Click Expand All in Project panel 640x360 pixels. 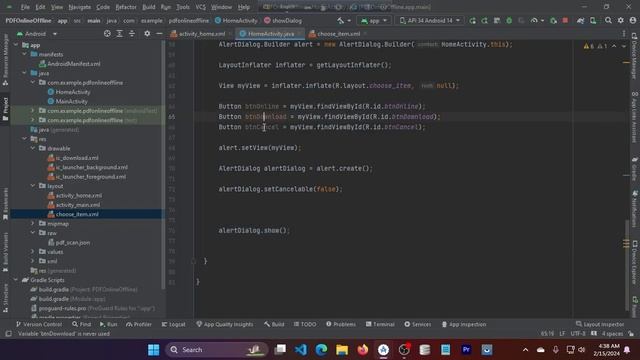click(x=120, y=34)
